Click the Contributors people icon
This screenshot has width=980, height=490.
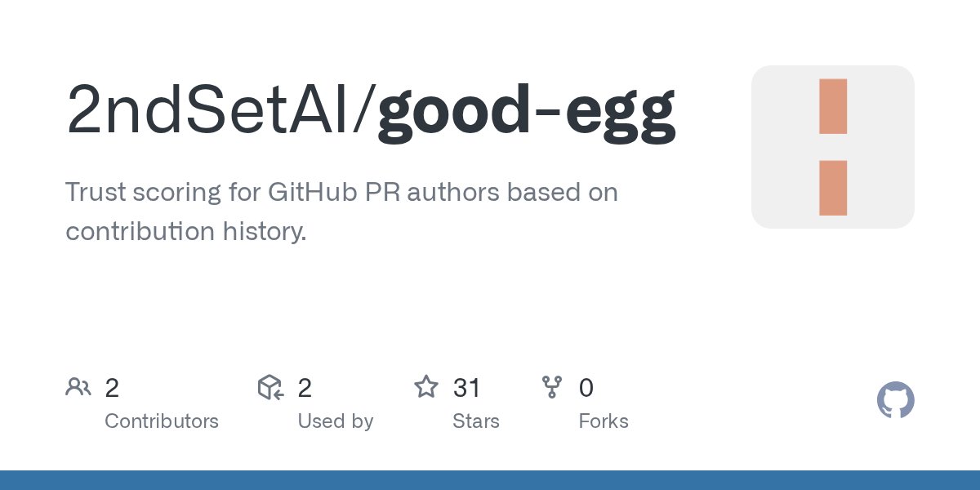(78, 387)
